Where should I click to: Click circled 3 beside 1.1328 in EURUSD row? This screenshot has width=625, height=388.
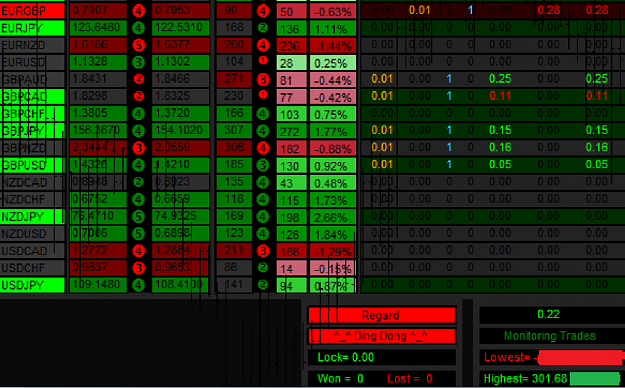(x=138, y=62)
